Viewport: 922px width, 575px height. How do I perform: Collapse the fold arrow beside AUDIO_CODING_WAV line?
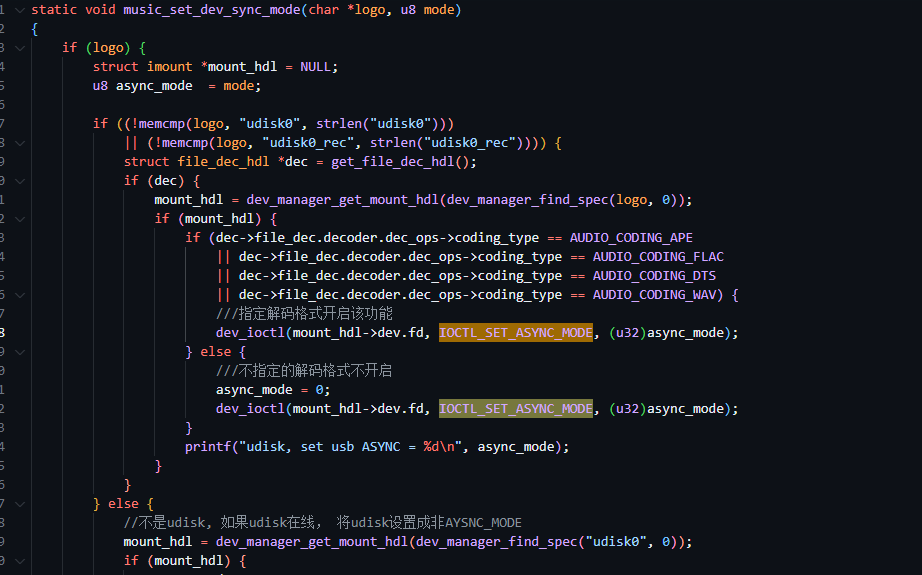20,295
